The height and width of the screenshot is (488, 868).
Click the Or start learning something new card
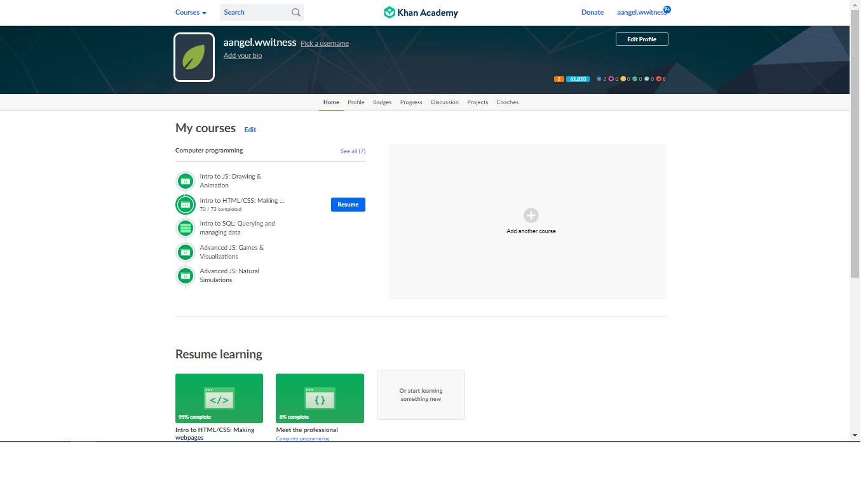pyautogui.click(x=421, y=395)
